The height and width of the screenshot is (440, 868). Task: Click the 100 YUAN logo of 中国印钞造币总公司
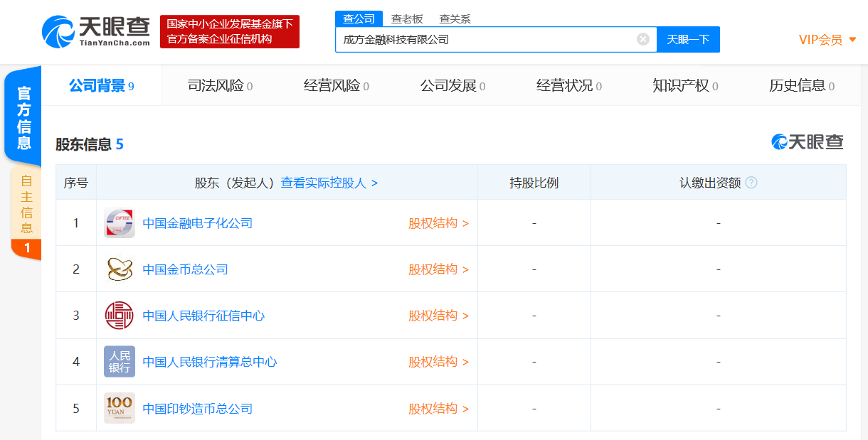(x=119, y=408)
